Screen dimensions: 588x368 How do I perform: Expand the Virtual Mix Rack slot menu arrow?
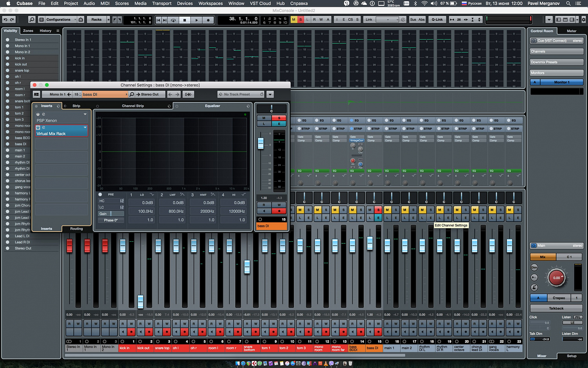tap(85, 128)
